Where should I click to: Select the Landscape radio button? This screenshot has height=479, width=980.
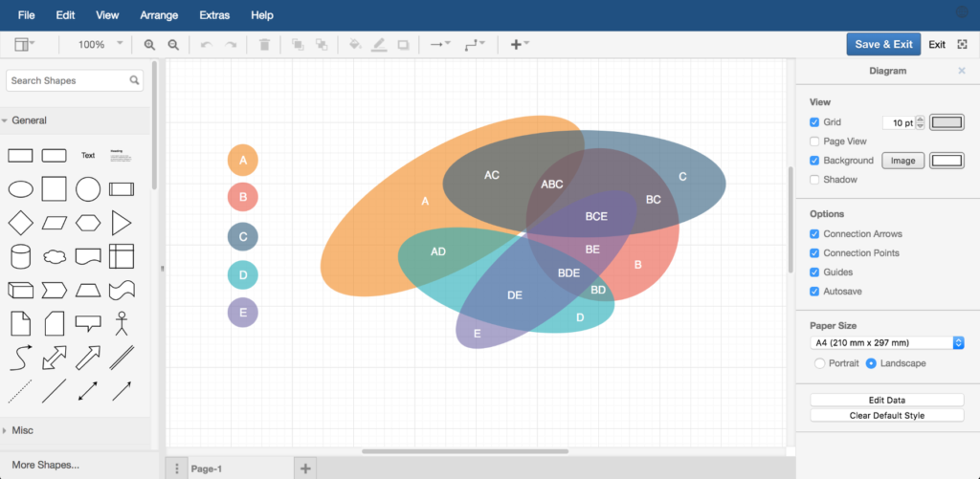coord(871,363)
